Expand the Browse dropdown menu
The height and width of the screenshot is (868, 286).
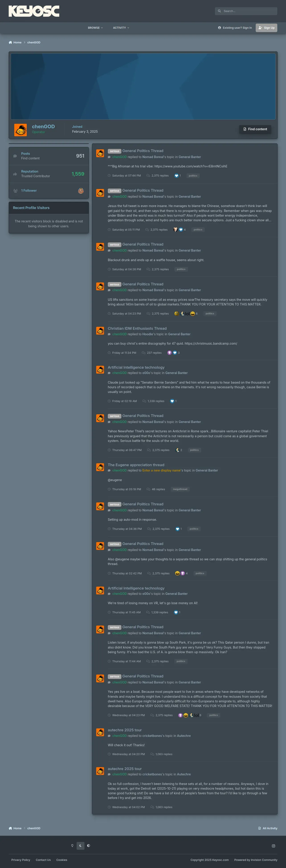96,28
